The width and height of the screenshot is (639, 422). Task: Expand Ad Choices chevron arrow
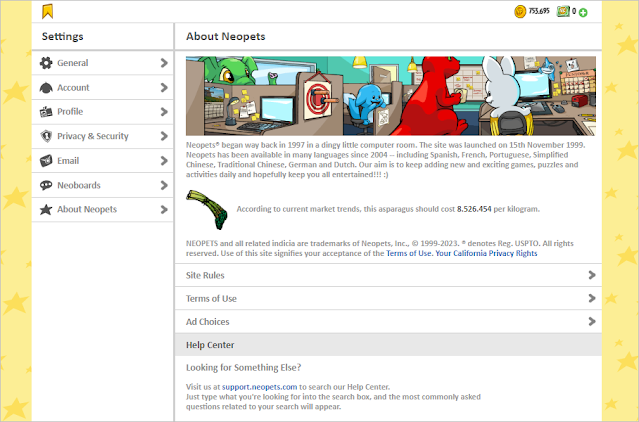(592, 321)
